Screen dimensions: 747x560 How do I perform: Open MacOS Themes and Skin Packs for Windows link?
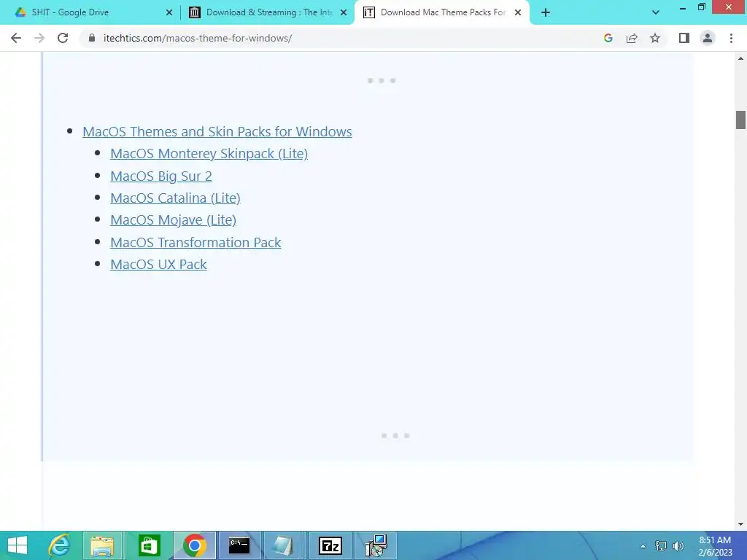point(217,131)
